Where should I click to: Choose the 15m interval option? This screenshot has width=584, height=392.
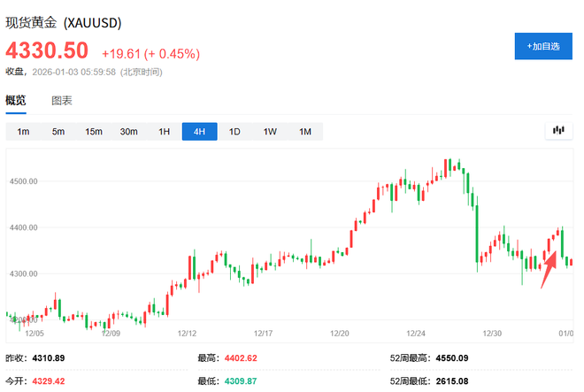94,132
